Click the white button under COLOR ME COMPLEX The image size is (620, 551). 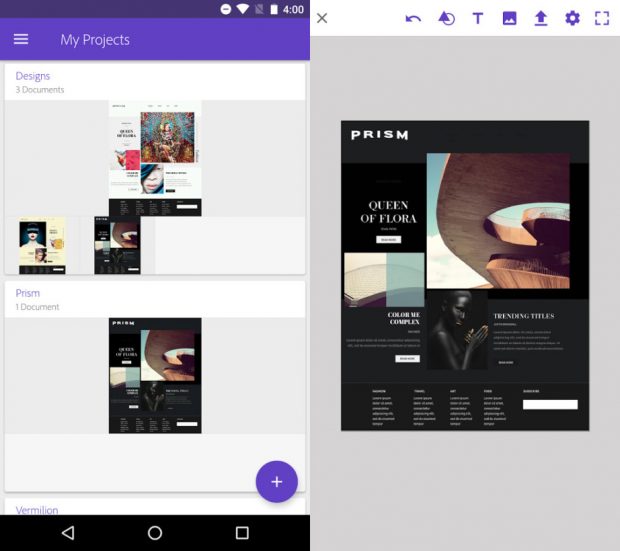coord(407,358)
